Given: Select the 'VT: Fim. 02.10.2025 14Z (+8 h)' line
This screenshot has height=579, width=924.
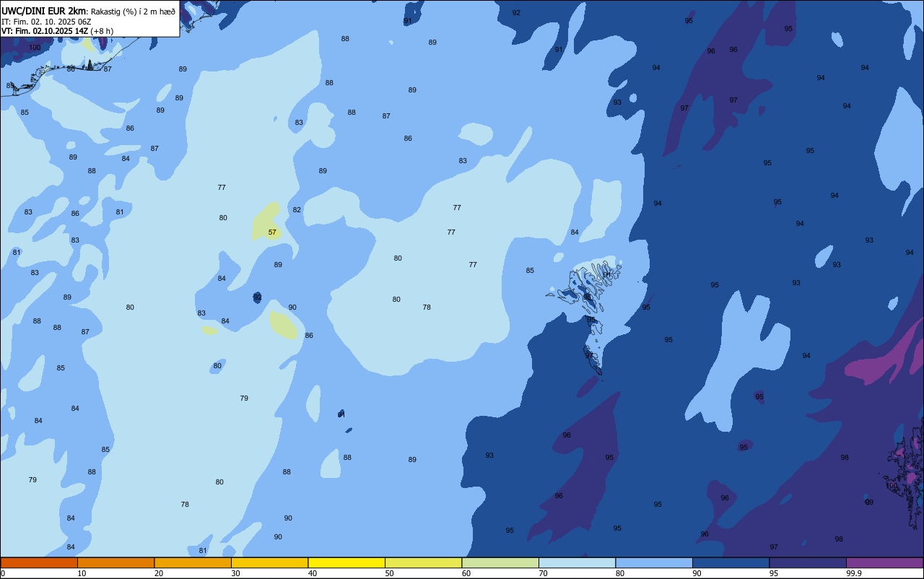Looking at the screenshot, I should [x=58, y=31].
